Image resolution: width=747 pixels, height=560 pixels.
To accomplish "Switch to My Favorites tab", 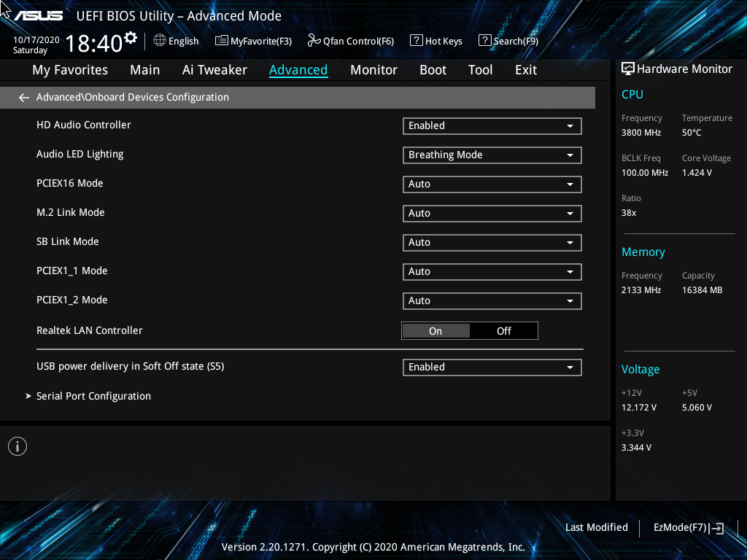I will (70, 70).
